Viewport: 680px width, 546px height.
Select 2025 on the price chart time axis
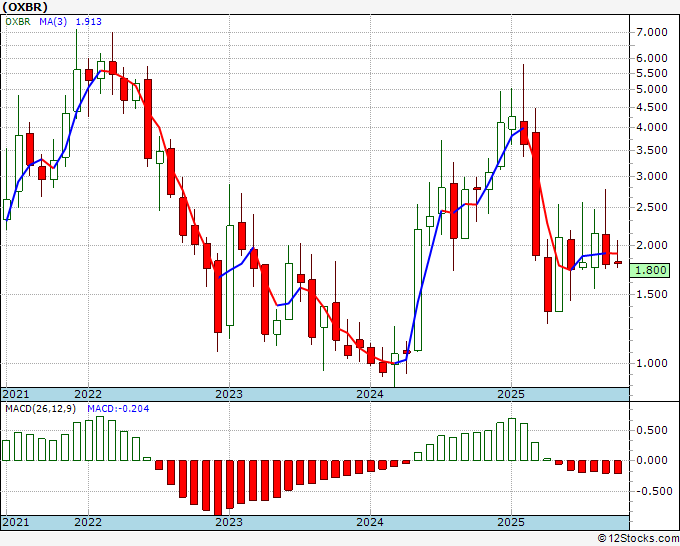pyautogui.click(x=511, y=394)
